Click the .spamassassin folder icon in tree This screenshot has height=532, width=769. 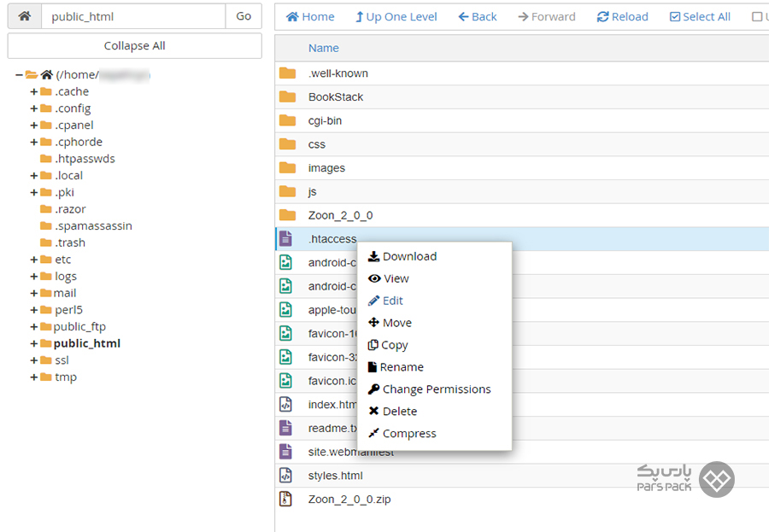point(46,225)
